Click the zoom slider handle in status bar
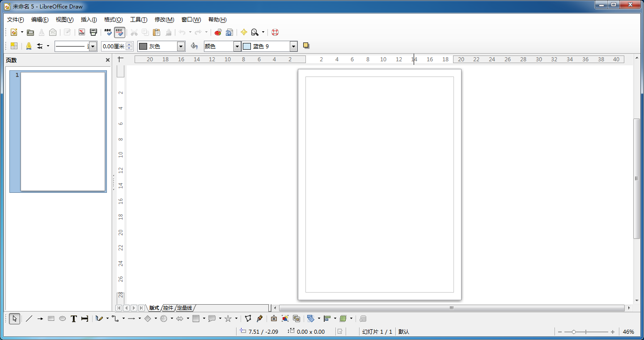Viewport: 644px width, 340px height. 573,332
